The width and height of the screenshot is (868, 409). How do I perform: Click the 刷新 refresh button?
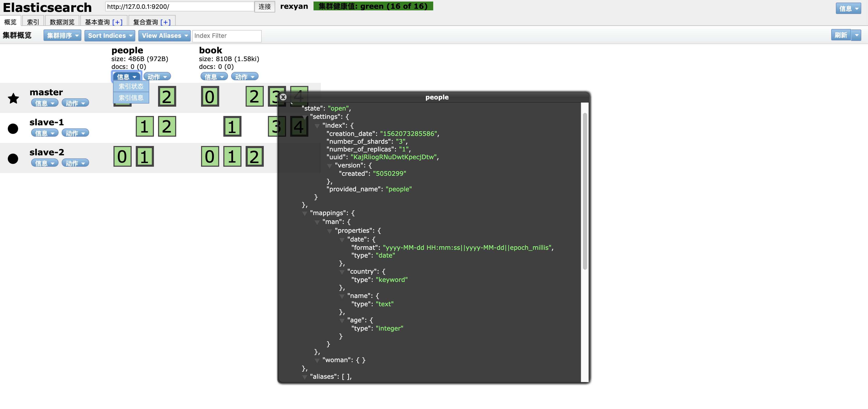tap(841, 35)
